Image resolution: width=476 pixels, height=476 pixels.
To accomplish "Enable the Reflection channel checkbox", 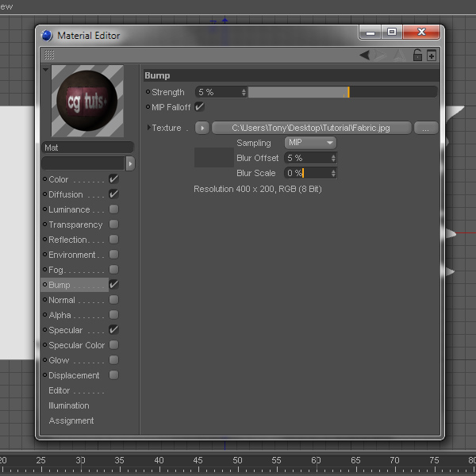I will [x=113, y=240].
